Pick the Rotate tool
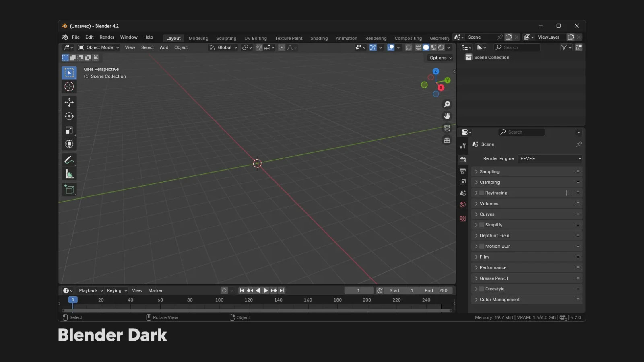The image size is (644, 362). coord(69,116)
